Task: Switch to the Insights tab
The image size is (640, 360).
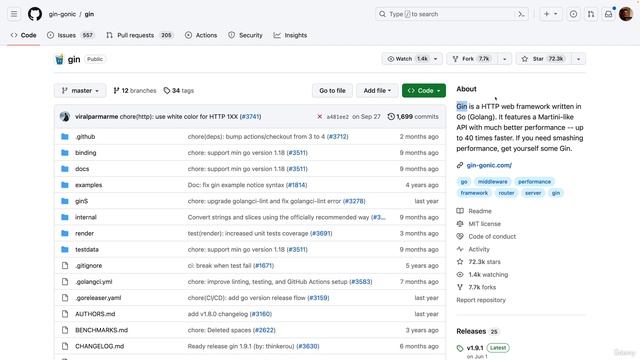Action: point(290,35)
